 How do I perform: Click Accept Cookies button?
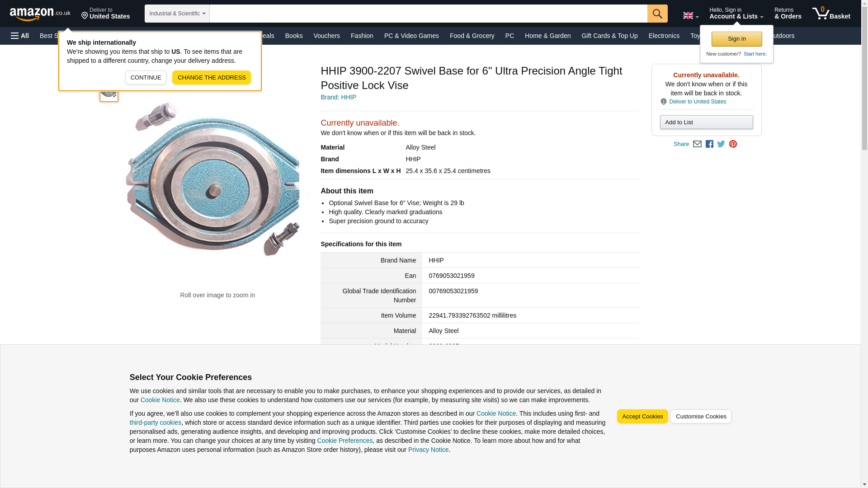642,416
